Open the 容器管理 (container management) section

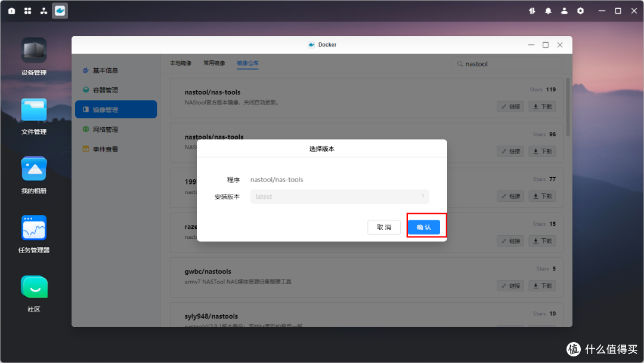click(x=116, y=90)
